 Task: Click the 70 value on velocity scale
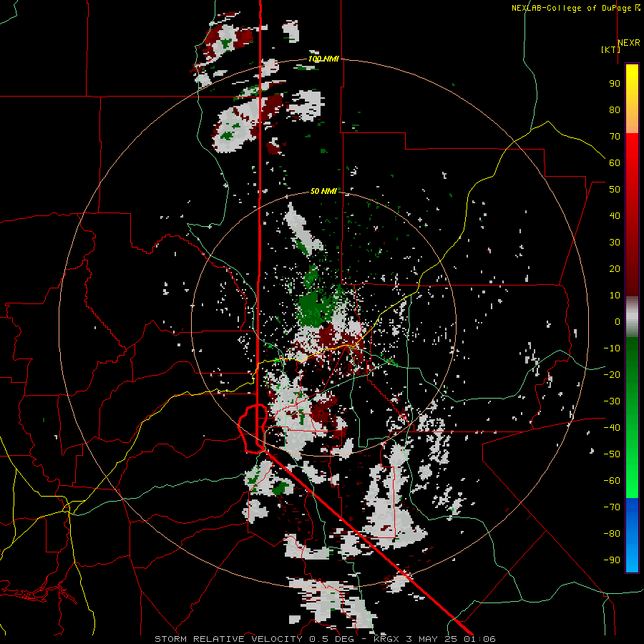[615, 137]
